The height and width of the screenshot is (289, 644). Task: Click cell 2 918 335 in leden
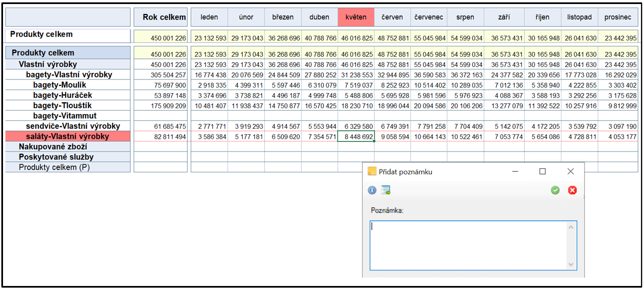pyautogui.click(x=209, y=85)
